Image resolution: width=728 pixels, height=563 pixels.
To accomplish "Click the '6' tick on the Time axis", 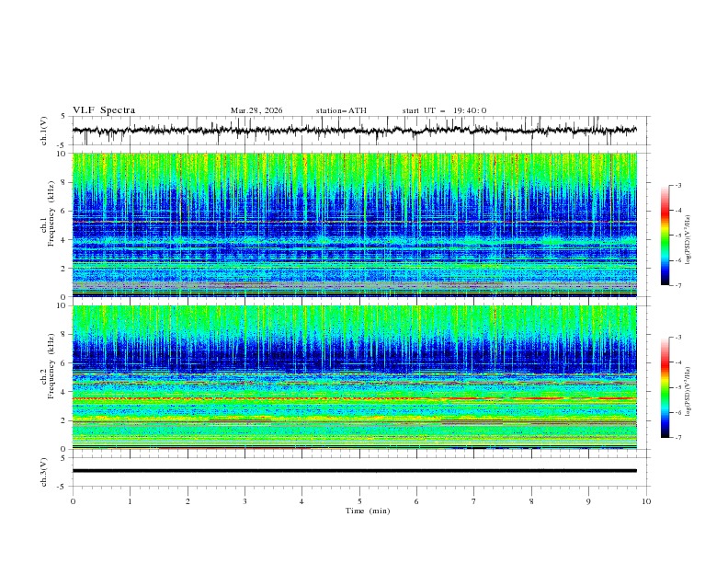I will coord(416,501).
